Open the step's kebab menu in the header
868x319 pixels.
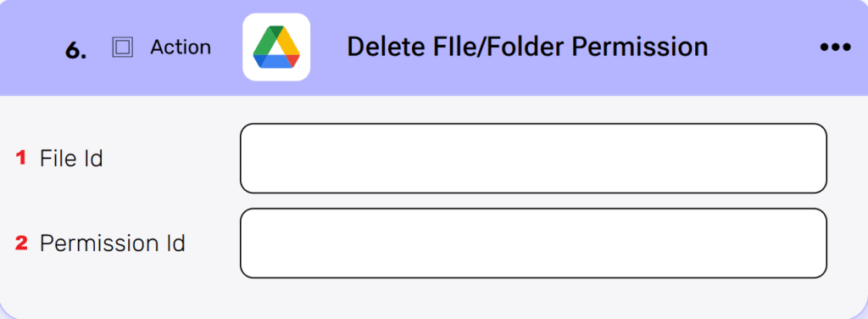(835, 47)
